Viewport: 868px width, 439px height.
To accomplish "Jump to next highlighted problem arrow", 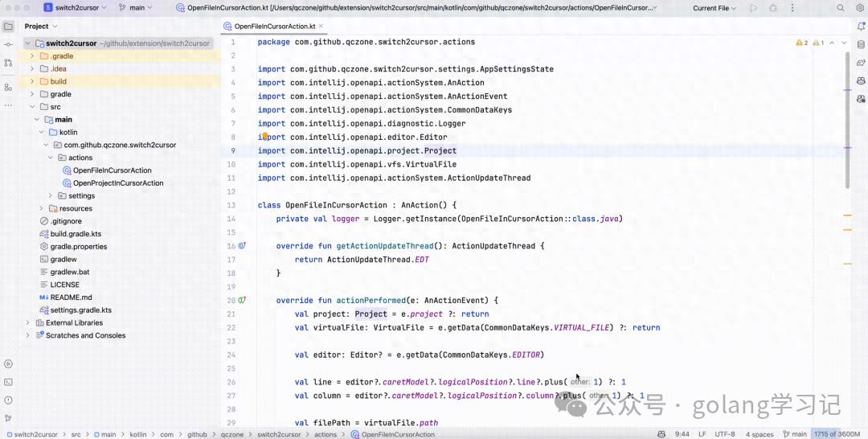I will [x=844, y=43].
